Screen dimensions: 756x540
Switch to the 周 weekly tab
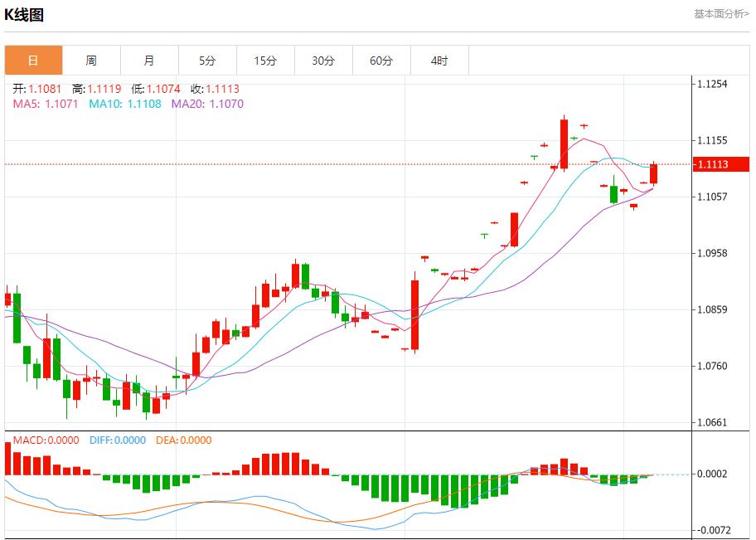click(91, 61)
